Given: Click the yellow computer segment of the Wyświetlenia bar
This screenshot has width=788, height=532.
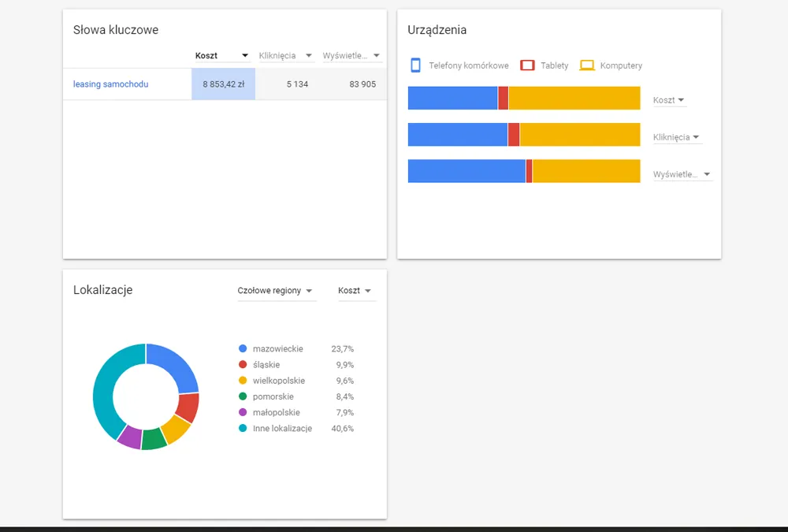Looking at the screenshot, I should point(586,171).
